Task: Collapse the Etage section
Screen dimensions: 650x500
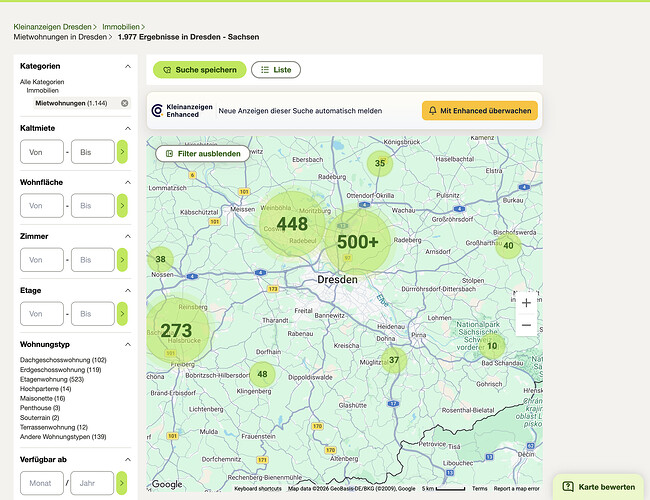Action: coord(128,290)
